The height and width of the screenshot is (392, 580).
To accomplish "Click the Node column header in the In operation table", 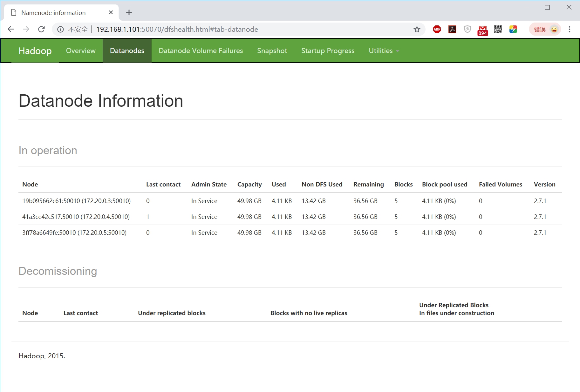I will [30, 184].
